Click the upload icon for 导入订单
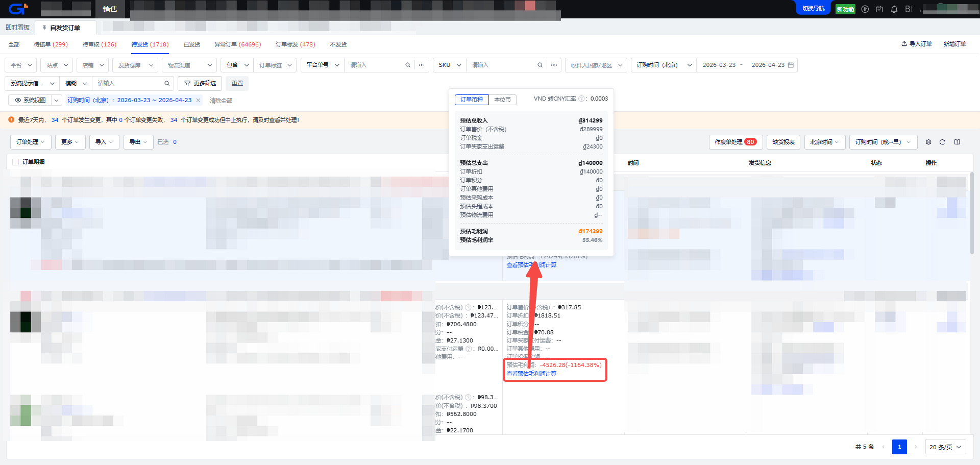The width and height of the screenshot is (980, 465). click(x=904, y=44)
